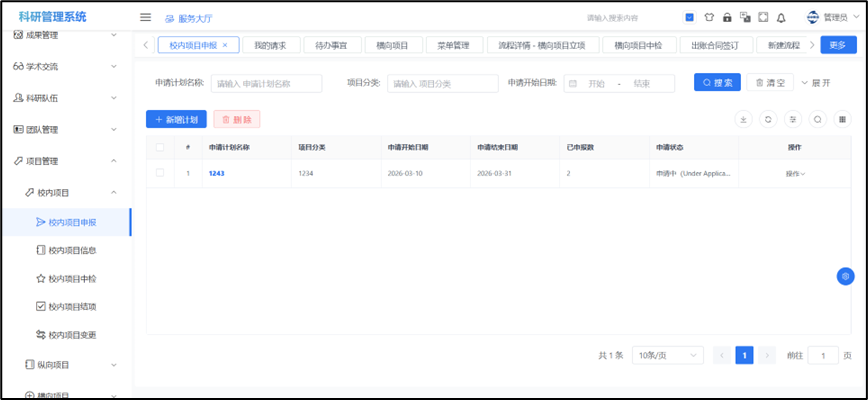Open the 10条/页 page size dropdown
The height and width of the screenshot is (400, 868).
665,355
